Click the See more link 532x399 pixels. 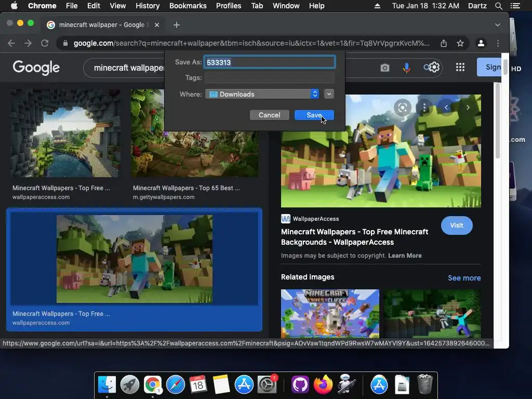click(464, 278)
